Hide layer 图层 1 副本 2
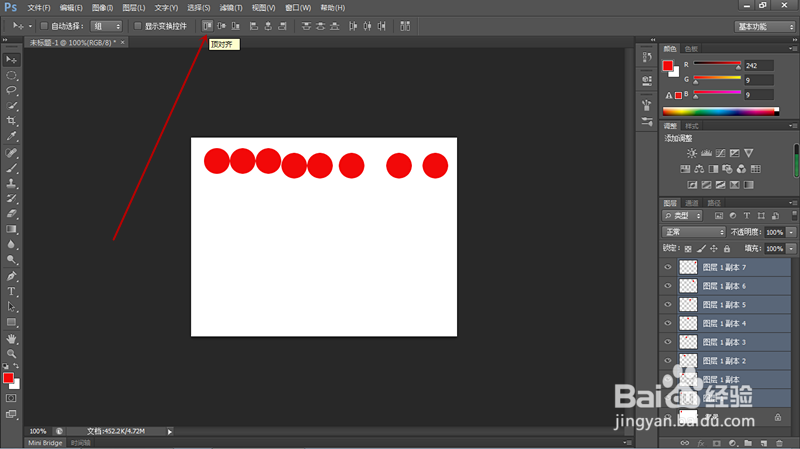The width and height of the screenshot is (800, 449). [668, 361]
